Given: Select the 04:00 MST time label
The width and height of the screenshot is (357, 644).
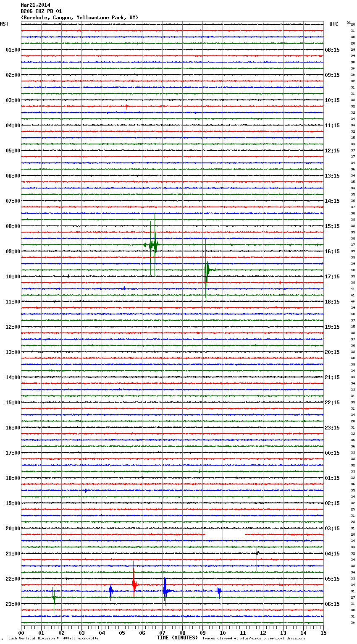Looking at the screenshot, I should (x=13, y=126).
